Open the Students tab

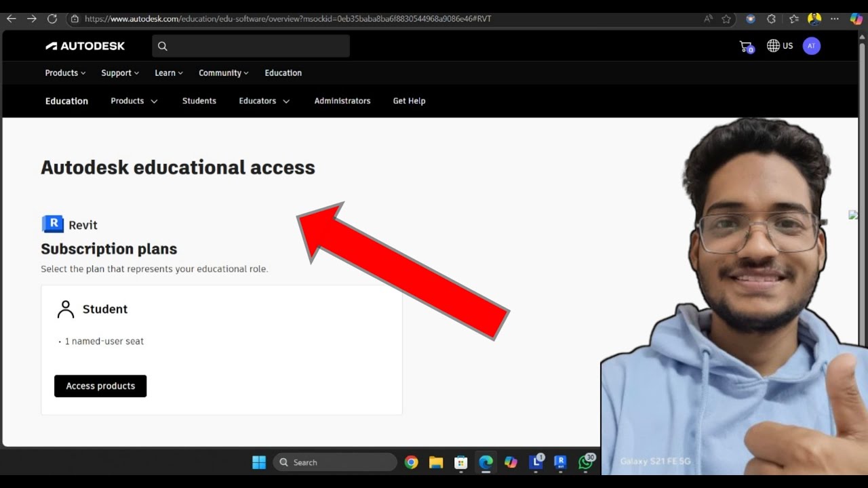pyautogui.click(x=199, y=101)
